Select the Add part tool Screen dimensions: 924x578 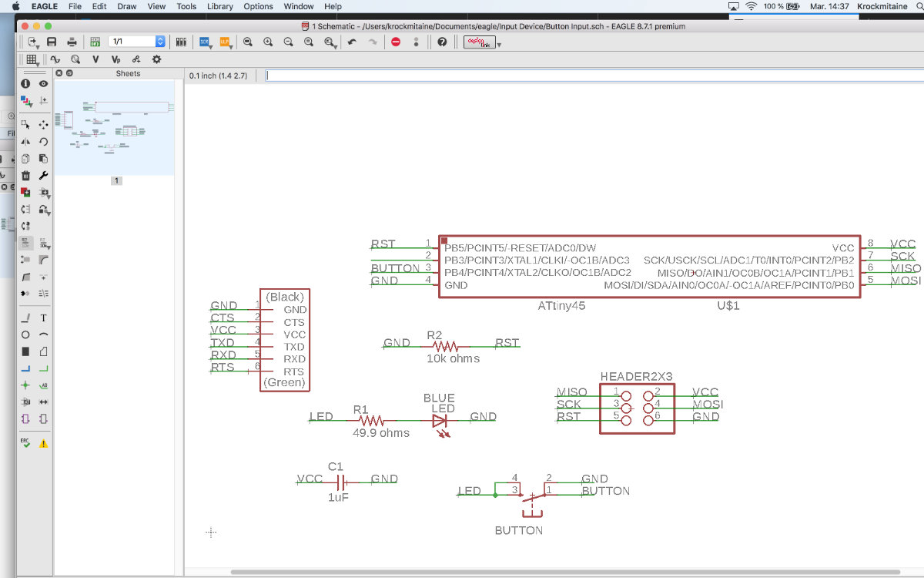25,192
